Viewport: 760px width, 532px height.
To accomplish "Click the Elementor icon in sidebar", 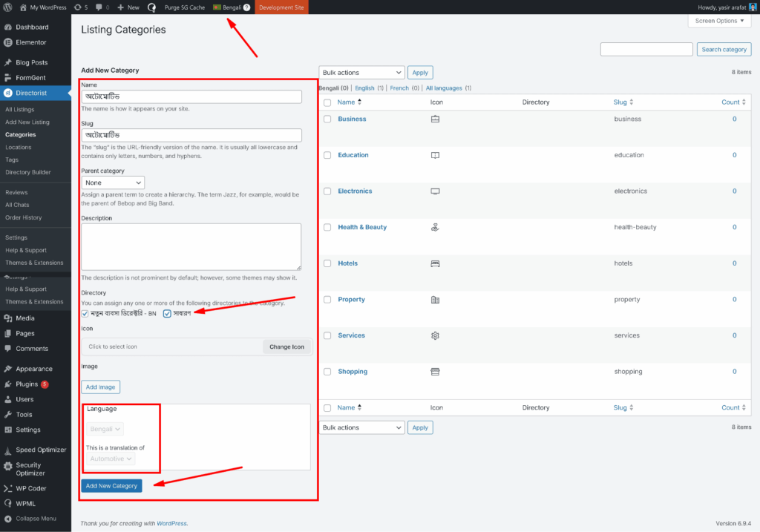I will 7,42.
